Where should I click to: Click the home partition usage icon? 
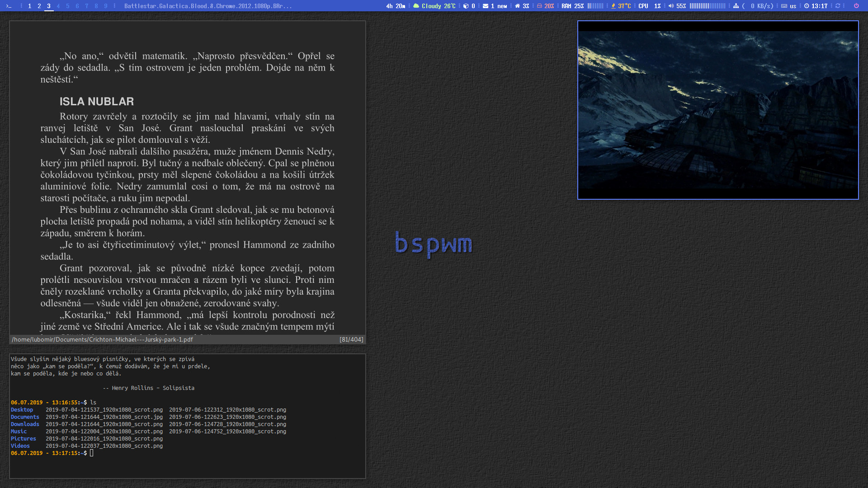coord(518,6)
